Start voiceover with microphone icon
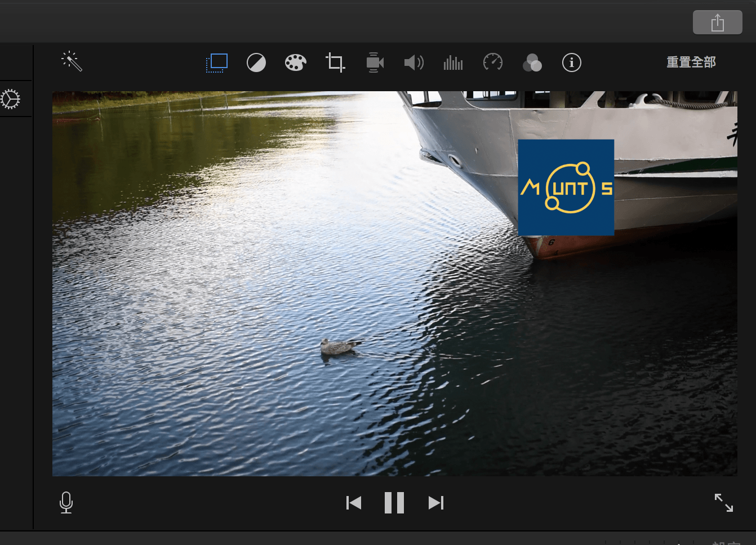The height and width of the screenshot is (545, 756). click(66, 502)
